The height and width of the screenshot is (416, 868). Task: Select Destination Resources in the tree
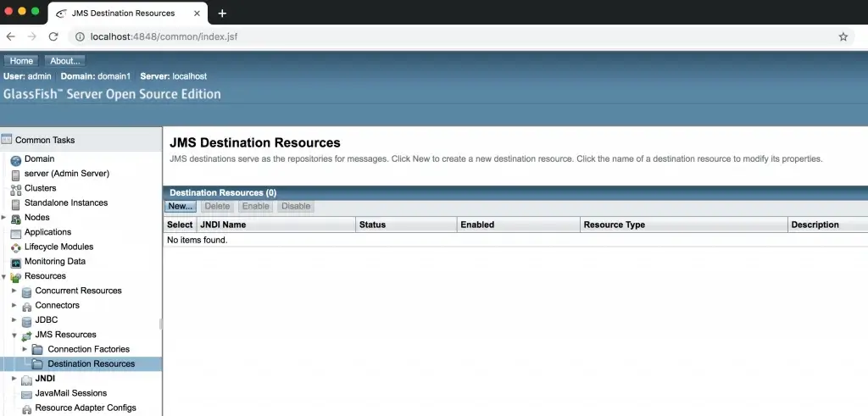tap(92, 364)
